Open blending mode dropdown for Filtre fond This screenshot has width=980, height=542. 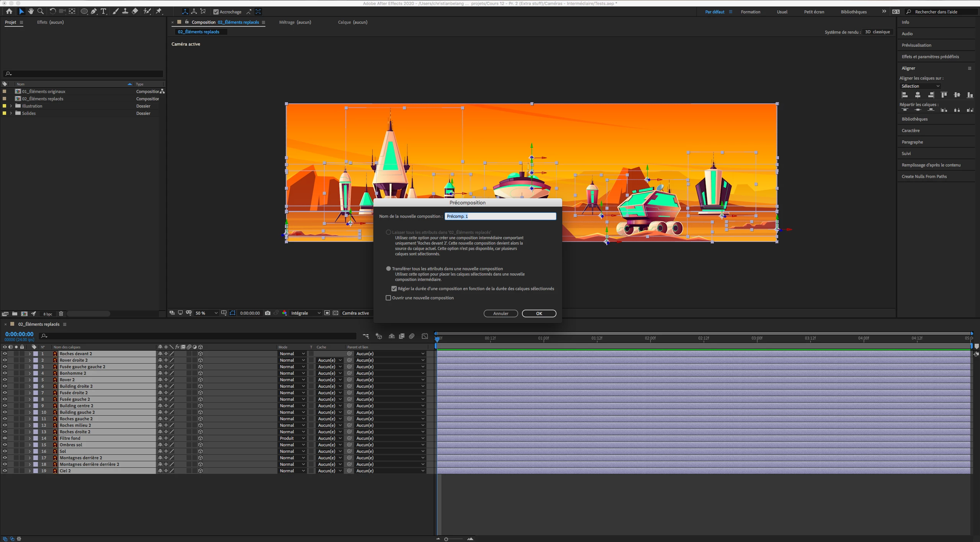click(292, 438)
